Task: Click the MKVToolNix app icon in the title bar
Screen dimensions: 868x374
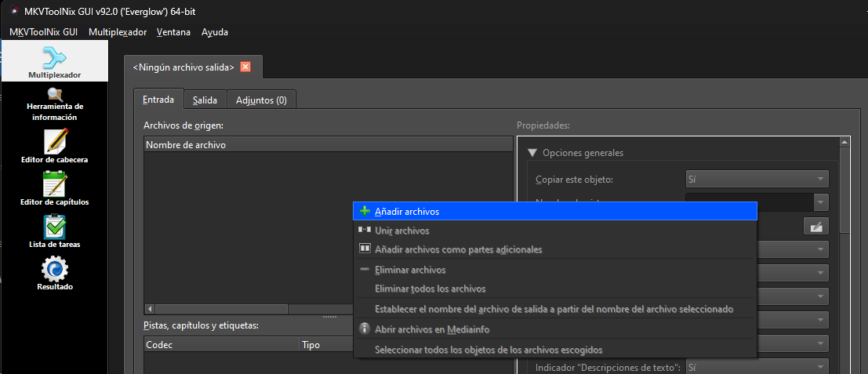Action: (15, 12)
